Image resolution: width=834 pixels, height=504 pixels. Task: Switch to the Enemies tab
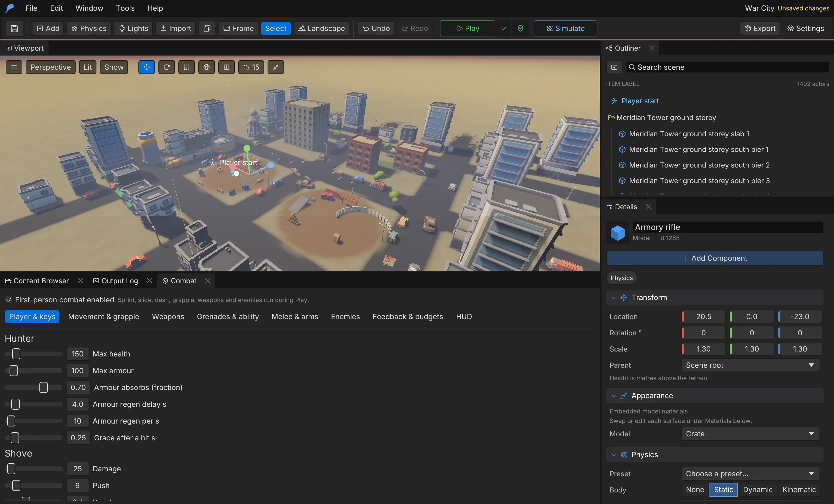pos(345,317)
